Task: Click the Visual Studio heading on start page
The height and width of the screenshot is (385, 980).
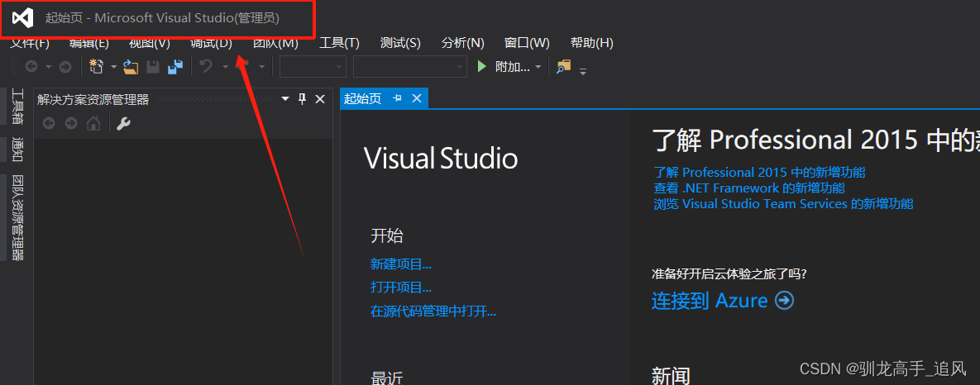Action: click(441, 159)
